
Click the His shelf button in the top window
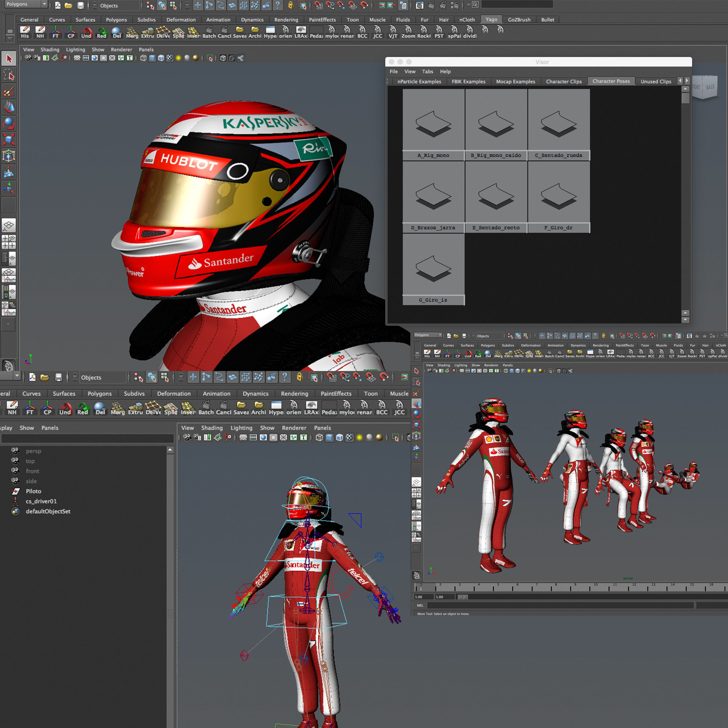point(25,32)
